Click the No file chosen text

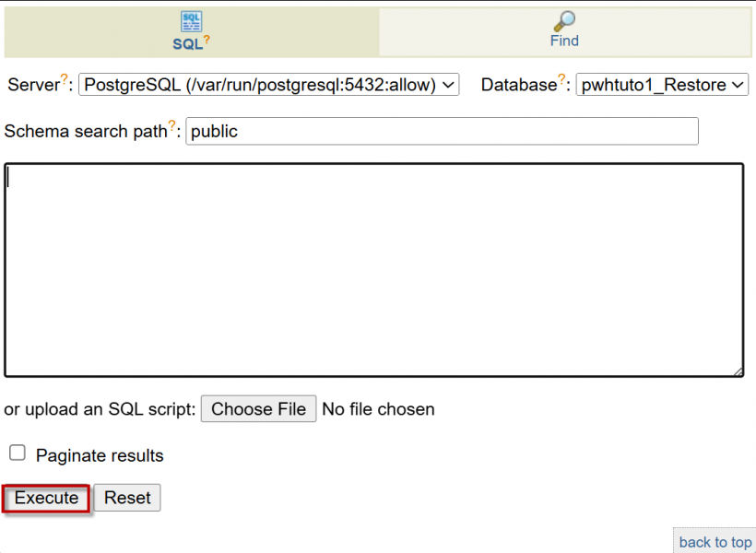378,408
